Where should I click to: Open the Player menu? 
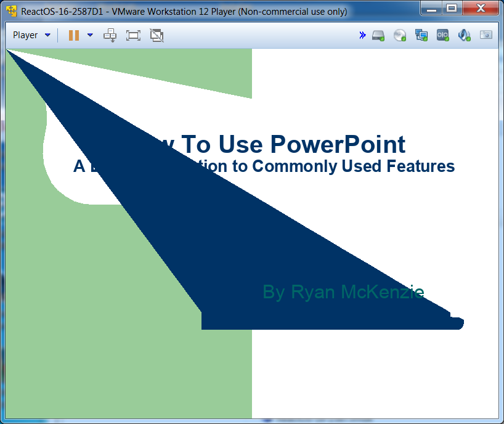coord(25,35)
